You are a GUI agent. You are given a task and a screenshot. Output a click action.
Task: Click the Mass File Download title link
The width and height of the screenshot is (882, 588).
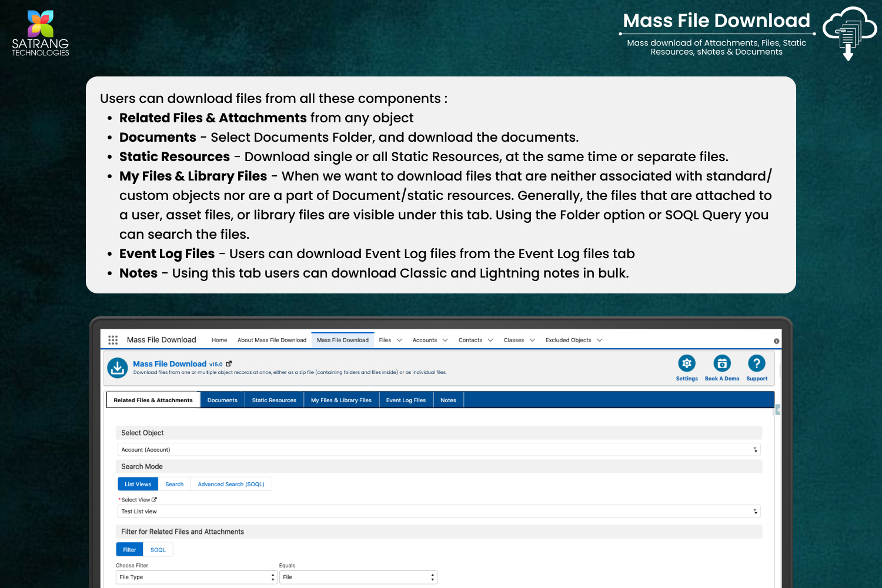point(169,364)
